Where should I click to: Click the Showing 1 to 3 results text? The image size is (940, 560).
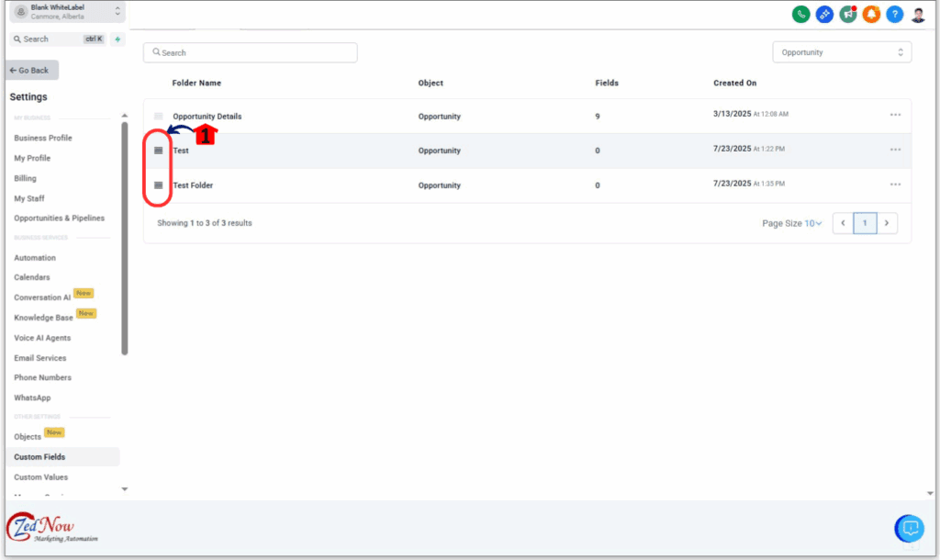tap(205, 223)
